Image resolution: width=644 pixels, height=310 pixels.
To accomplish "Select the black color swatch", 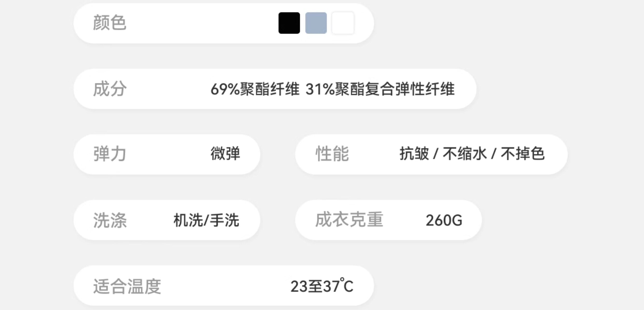I will coord(289,23).
